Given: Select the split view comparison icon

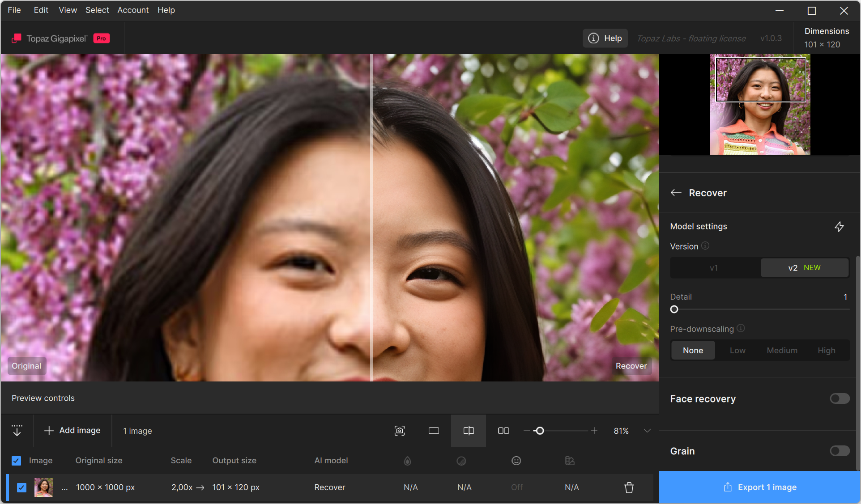Looking at the screenshot, I should (469, 431).
